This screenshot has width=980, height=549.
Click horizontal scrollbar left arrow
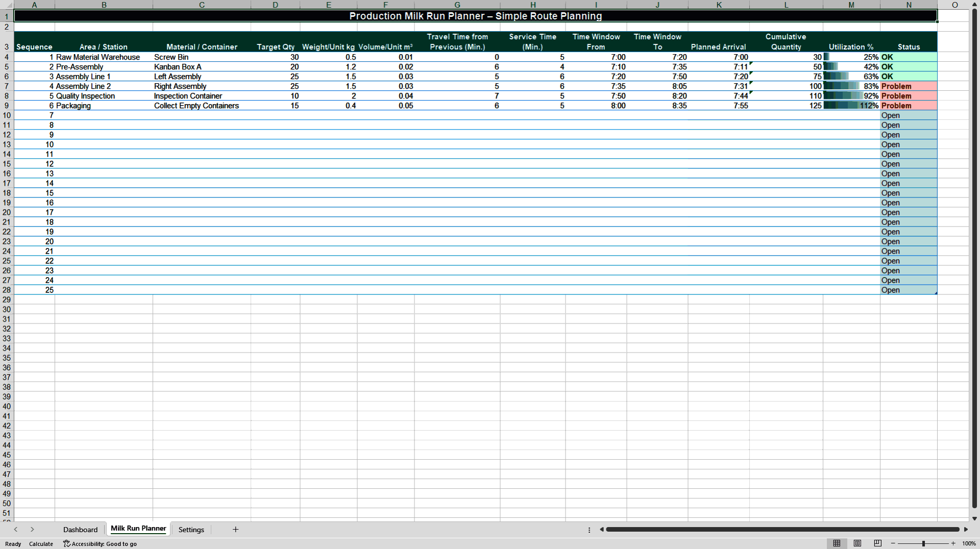(602, 529)
